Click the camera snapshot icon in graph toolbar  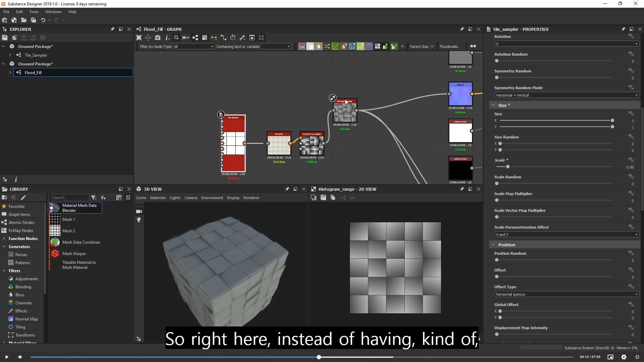tap(158, 38)
